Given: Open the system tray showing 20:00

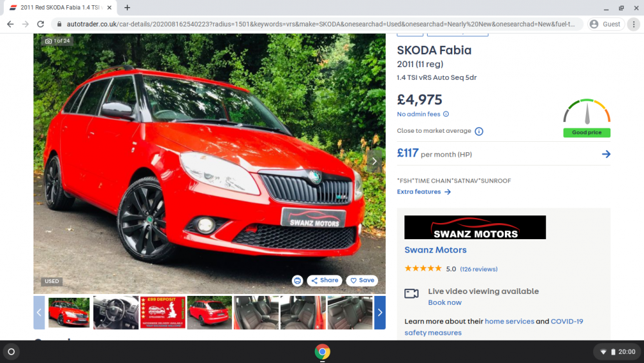Looking at the screenshot, I should (x=618, y=352).
